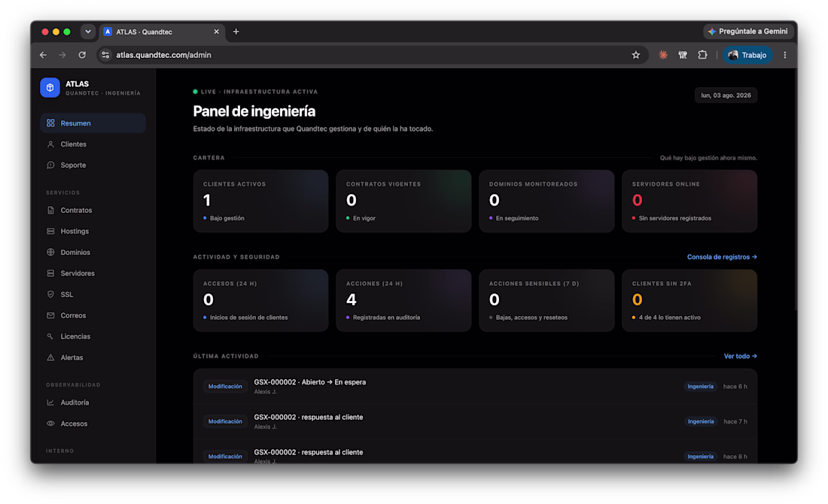Viewport: 828px width, 504px height.
Task: Open the Acciones sensibles (7 d) card
Action: pyautogui.click(x=546, y=300)
